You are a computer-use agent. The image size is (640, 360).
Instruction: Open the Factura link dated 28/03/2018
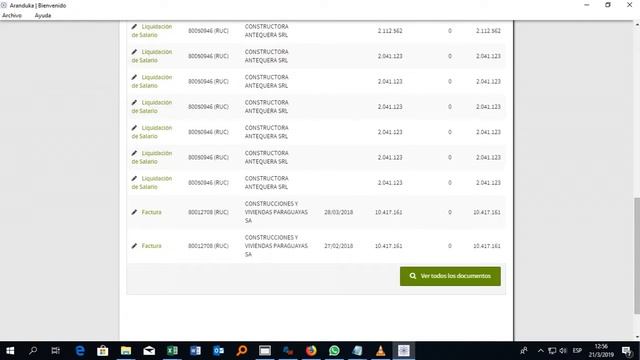tap(151, 212)
